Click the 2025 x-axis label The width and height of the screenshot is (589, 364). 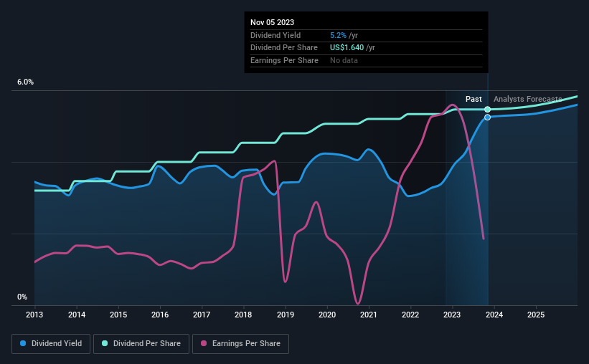point(536,315)
